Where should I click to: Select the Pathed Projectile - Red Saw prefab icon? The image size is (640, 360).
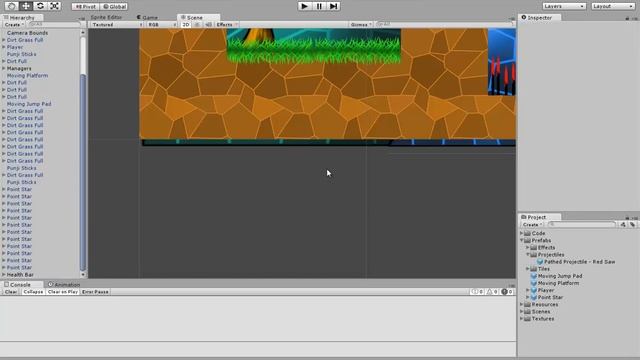[540, 262]
